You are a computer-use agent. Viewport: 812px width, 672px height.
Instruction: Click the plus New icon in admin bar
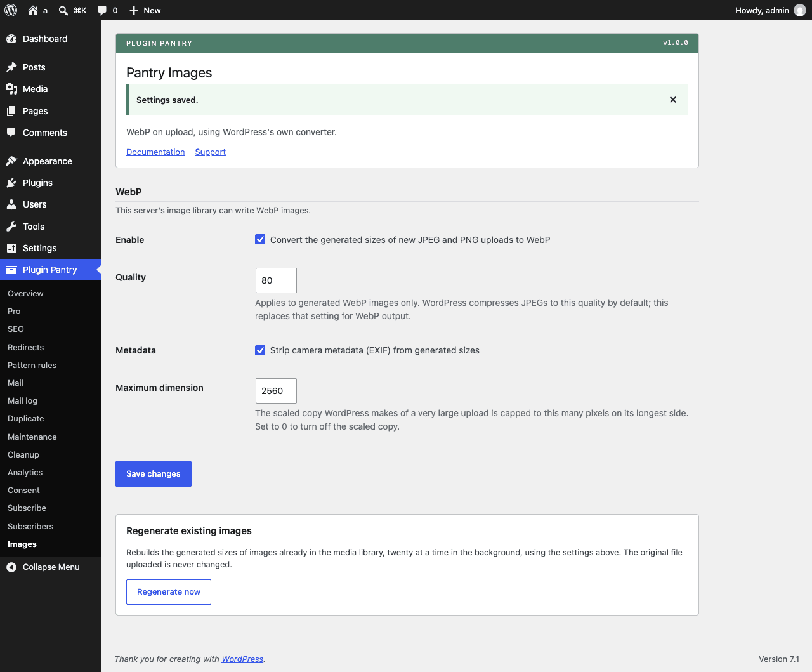[134, 10]
